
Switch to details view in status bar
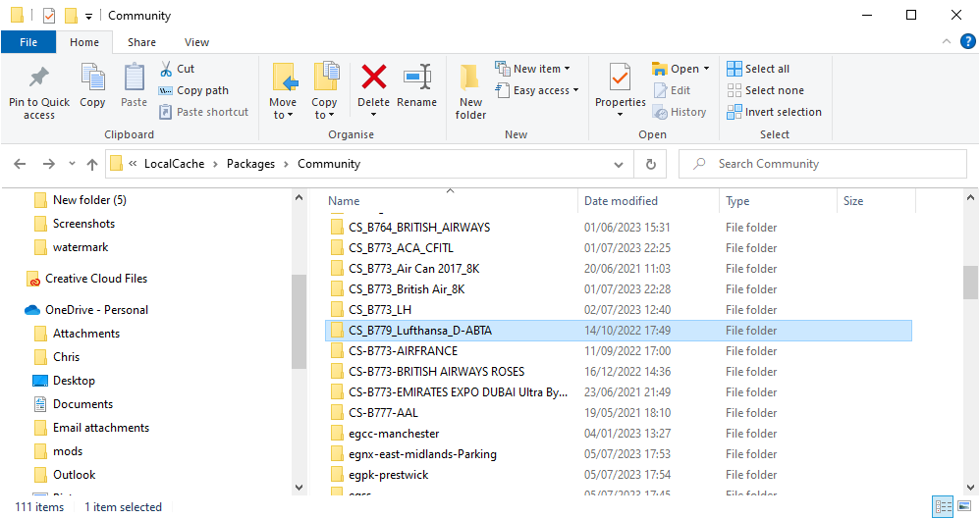point(944,507)
